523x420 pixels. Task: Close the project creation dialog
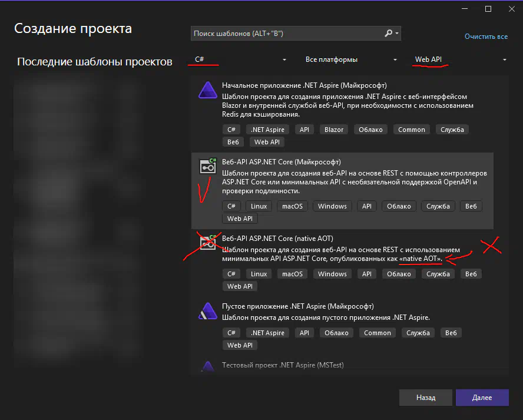(512, 9)
